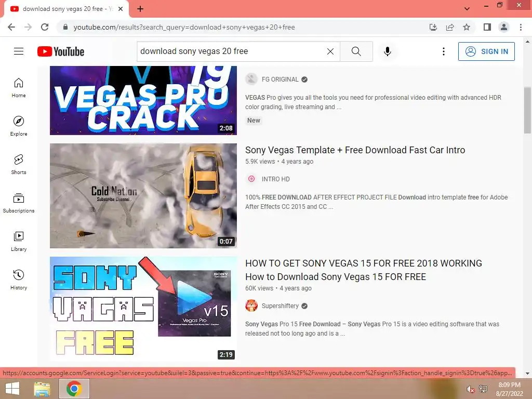532x399 pixels.
Task: Open Explore in the sidebar
Action: pyautogui.click(x=19, y=126)
